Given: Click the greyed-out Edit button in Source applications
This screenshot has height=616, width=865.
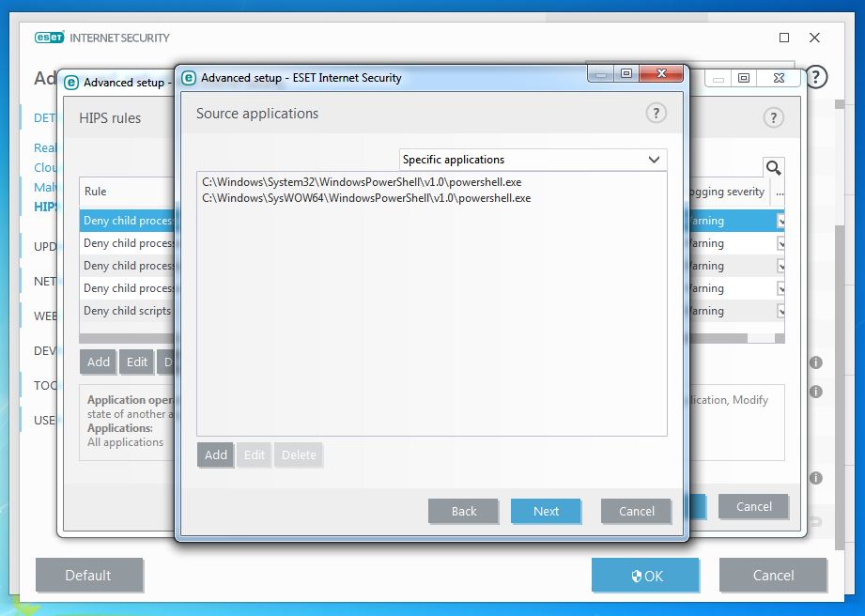Looking at the screenshot, I should tap(255, 455).
